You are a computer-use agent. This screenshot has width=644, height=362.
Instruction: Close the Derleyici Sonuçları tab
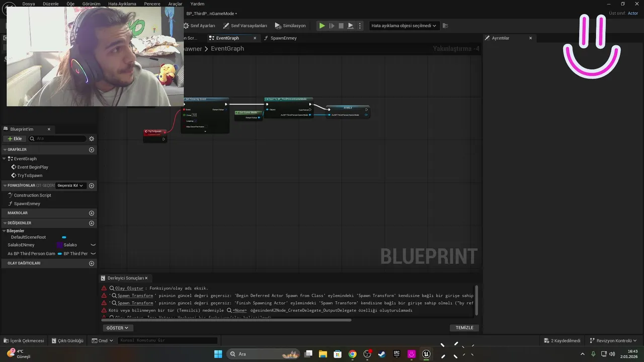tap(146, 278)
